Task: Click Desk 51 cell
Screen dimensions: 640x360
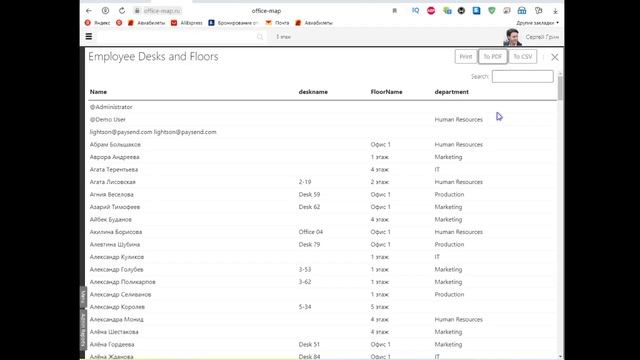Action: click(309, 344)
